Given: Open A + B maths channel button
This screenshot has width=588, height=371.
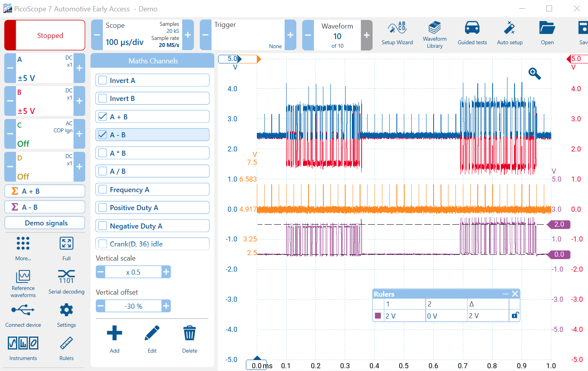Looking at the screenshot, I should 45,191.
